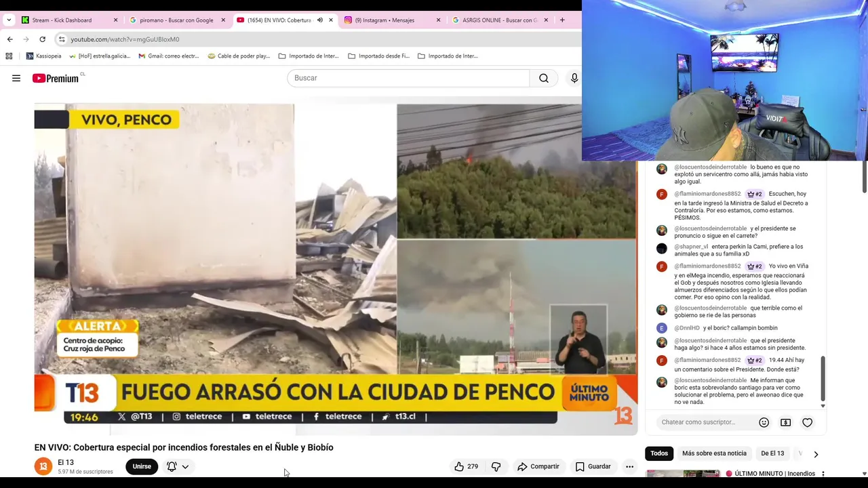This screenshot has width=868, height=488.
Task: Select Más sobre esta noticia chip
Action: tap(714, 453)
